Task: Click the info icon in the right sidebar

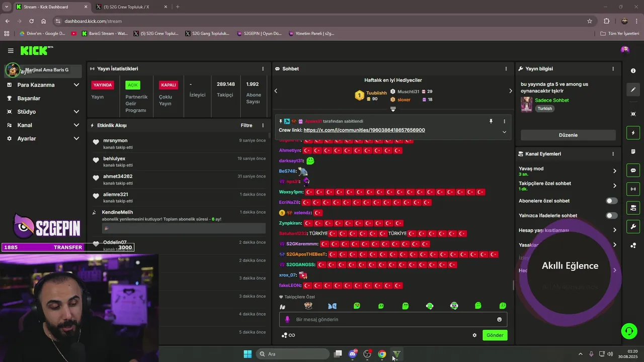Action: pyautogui.click(x=633, y=71)
